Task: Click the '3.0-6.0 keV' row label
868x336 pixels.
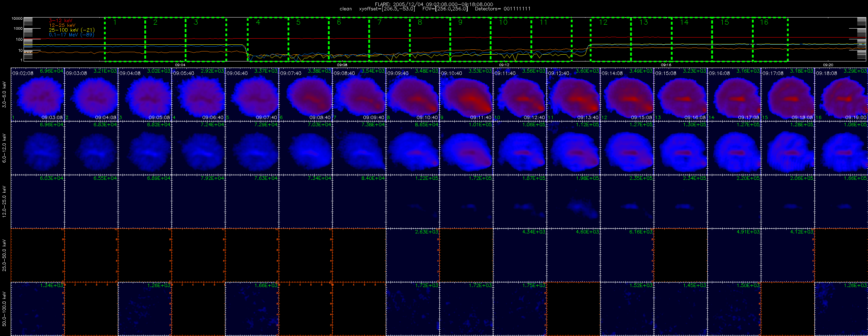Action: click(x=4, y=95)
